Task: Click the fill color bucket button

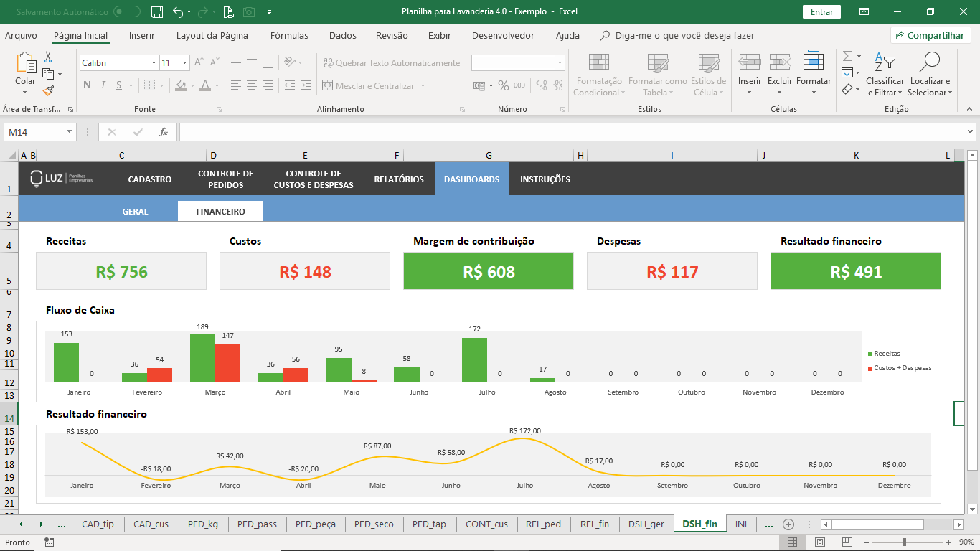Action: 181,85
